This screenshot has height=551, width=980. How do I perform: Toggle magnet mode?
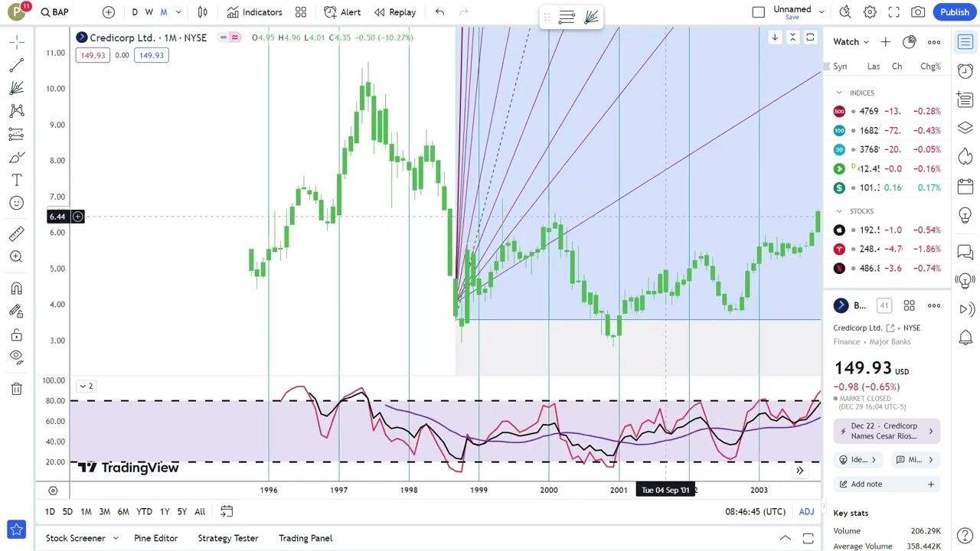[16, 289]
